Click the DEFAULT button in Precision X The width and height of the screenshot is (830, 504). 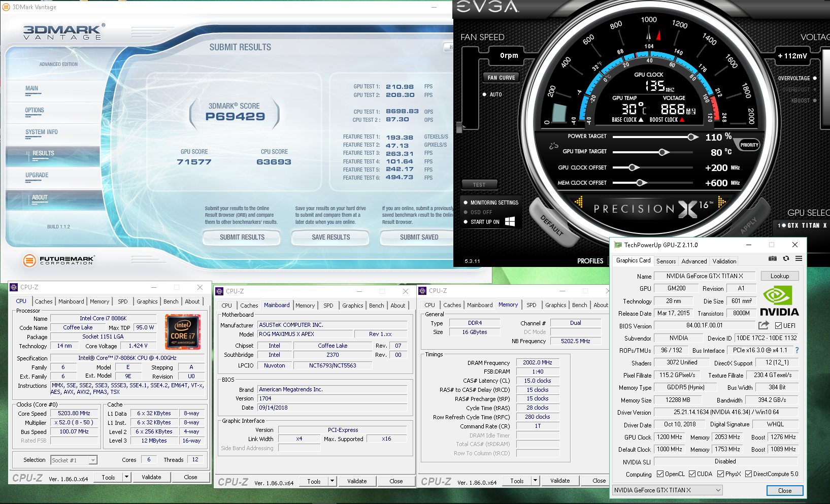[x=551, y=225]
